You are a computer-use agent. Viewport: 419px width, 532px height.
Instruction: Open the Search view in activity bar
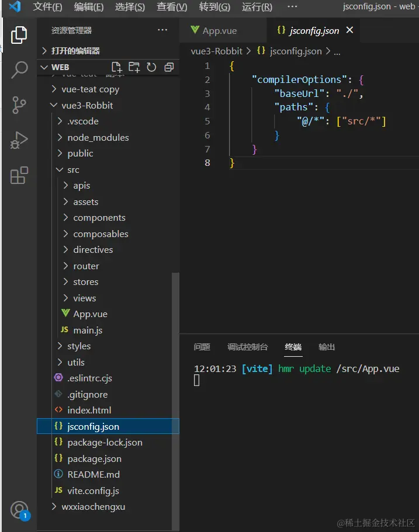[x=19, y=70]
